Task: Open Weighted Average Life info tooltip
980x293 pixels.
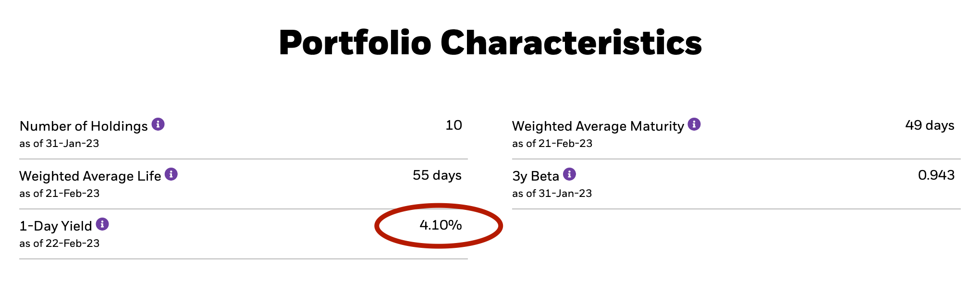Action: 171,174
